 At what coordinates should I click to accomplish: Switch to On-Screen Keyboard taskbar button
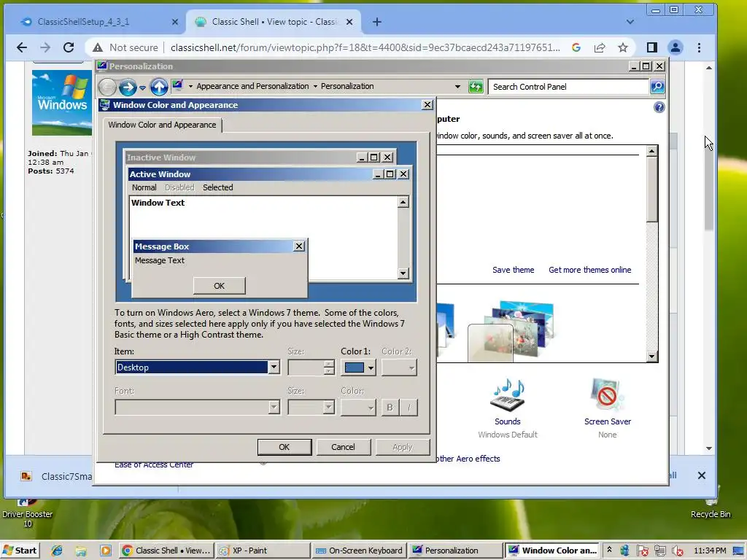click(x=359, y=551)
